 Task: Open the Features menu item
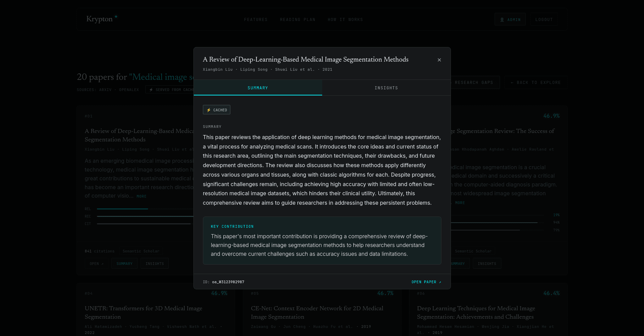256,20
